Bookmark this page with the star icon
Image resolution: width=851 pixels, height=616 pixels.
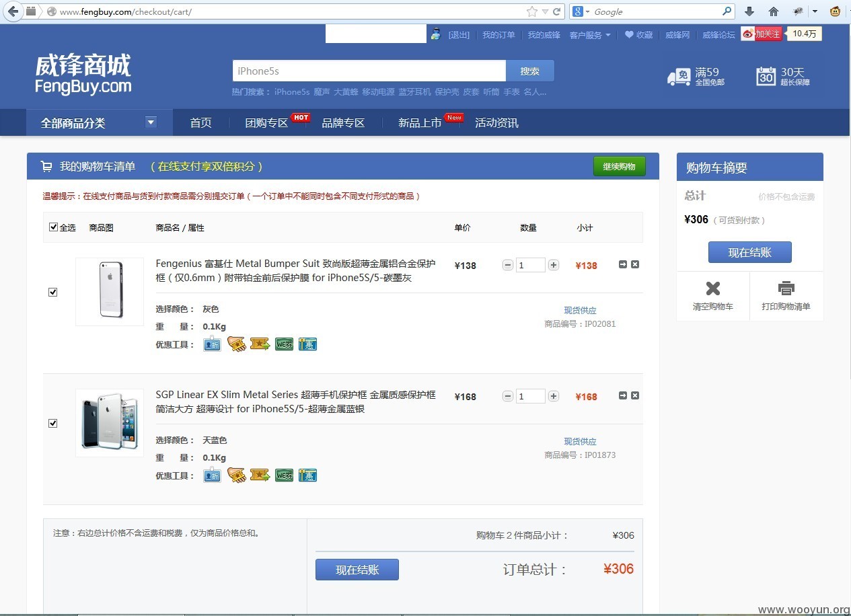pyautogui.click(x=531, y=11)
